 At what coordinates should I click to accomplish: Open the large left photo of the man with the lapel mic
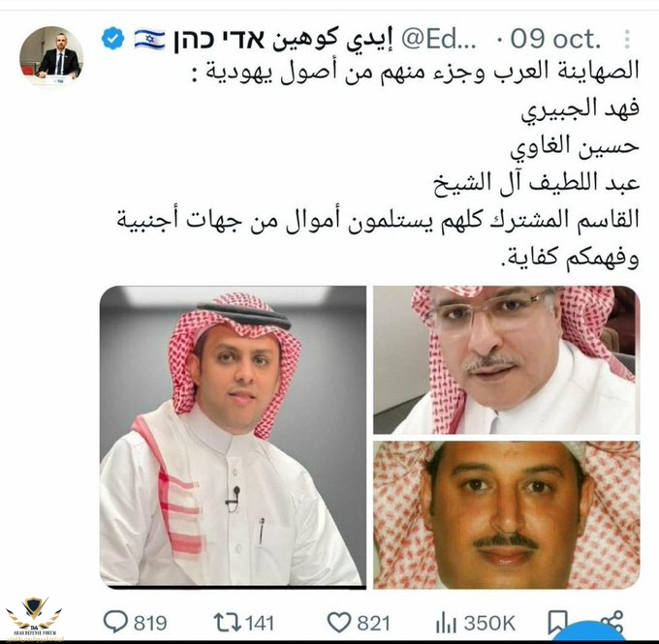coord(233,437)
